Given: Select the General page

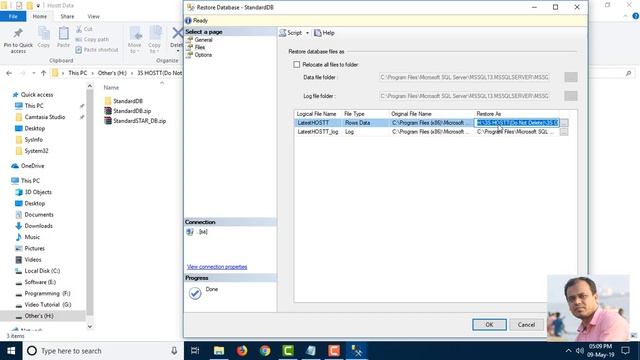Looking at the screenshot, I should point(203,40).
